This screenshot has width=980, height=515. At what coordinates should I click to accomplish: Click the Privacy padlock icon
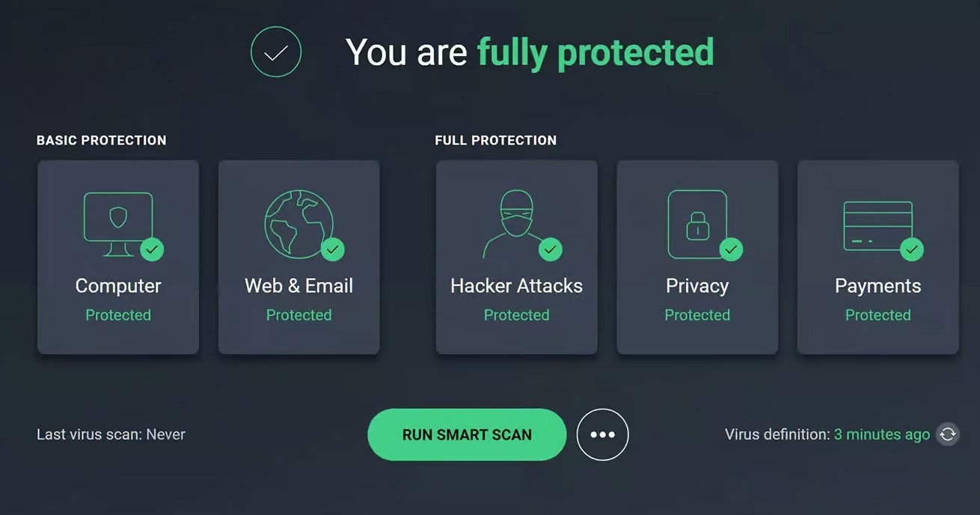(697, 224)
